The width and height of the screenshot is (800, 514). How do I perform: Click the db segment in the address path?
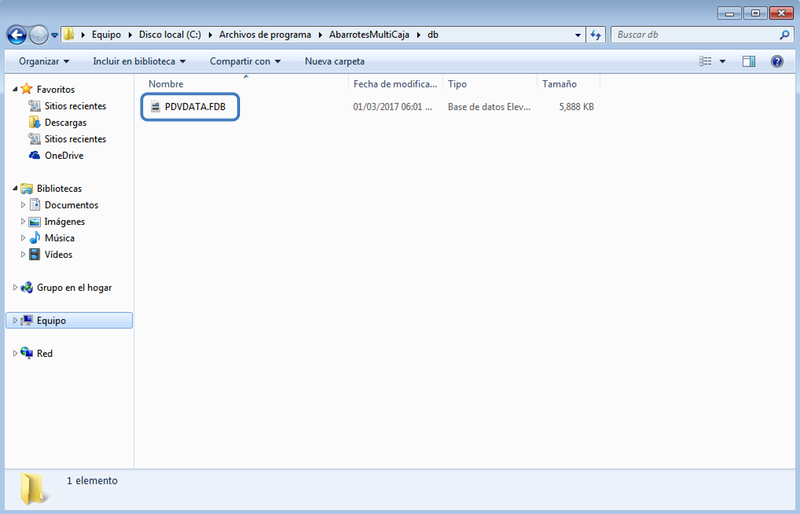point(433,35)
